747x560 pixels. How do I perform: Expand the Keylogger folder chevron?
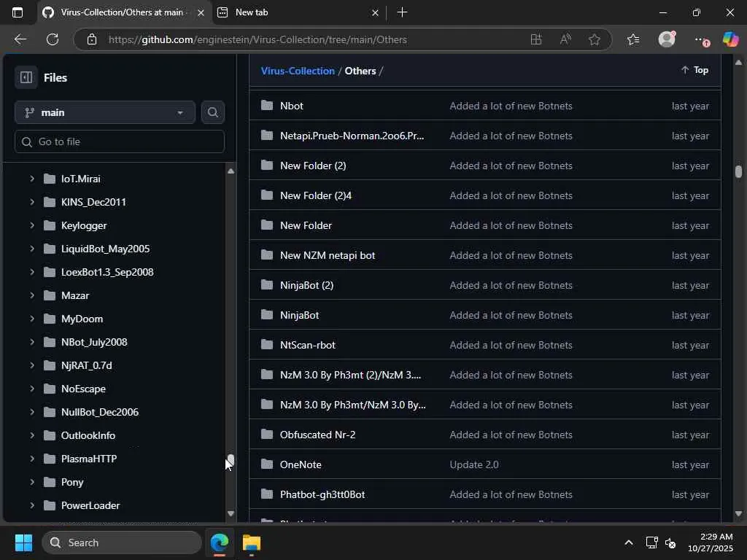pyautogui.click(x=32, y=225)
